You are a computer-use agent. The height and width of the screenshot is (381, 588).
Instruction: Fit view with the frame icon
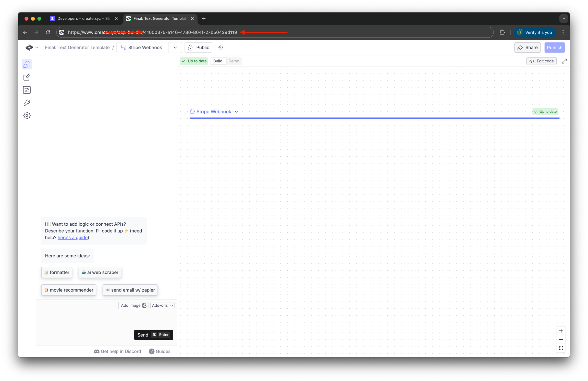[561, 348]
